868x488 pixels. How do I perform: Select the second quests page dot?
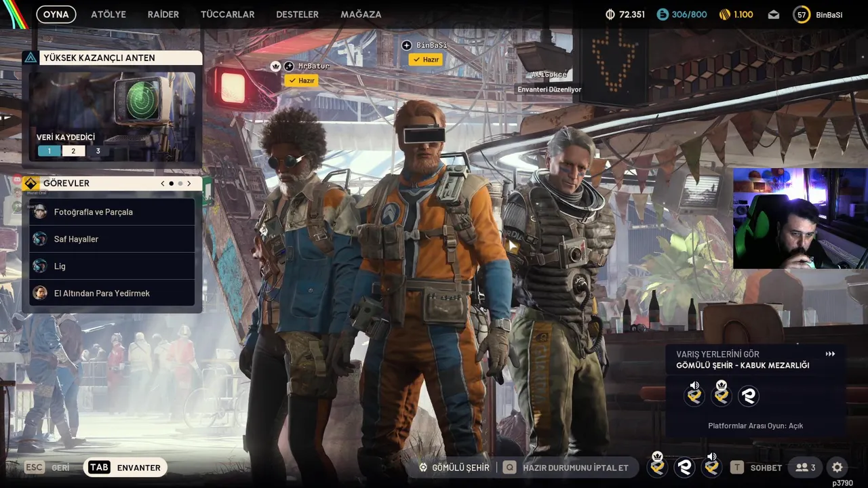point(180,183)
